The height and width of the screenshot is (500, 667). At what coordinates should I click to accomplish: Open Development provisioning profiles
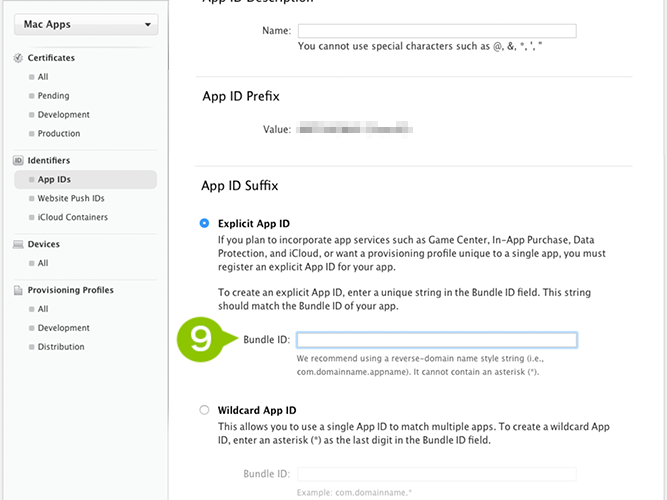pyautogui.click(x=63, y=328)
